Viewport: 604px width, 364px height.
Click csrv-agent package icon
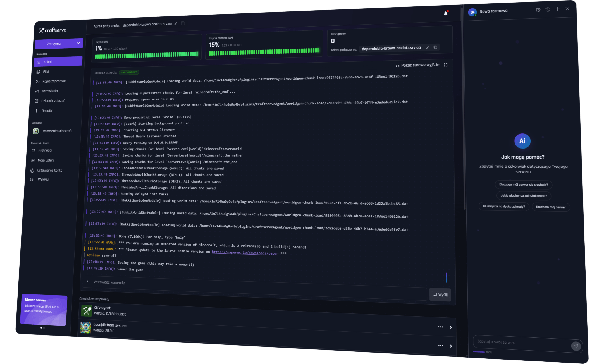coord(86,310)
